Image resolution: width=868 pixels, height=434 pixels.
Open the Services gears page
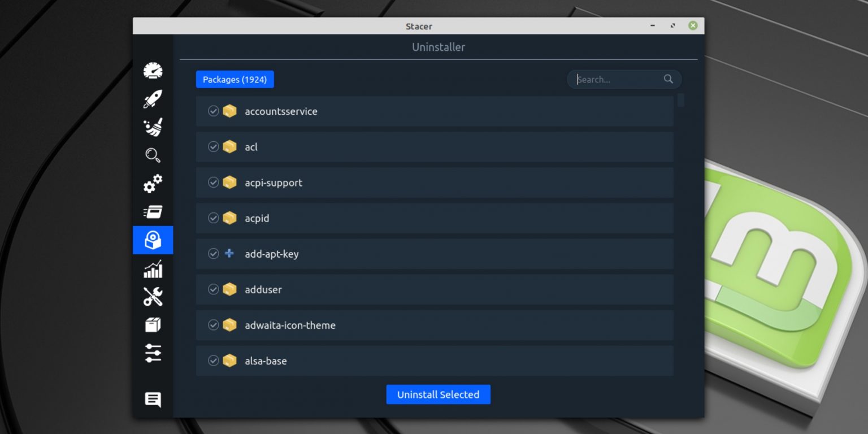pyautogui.click(x=153, y=184)
